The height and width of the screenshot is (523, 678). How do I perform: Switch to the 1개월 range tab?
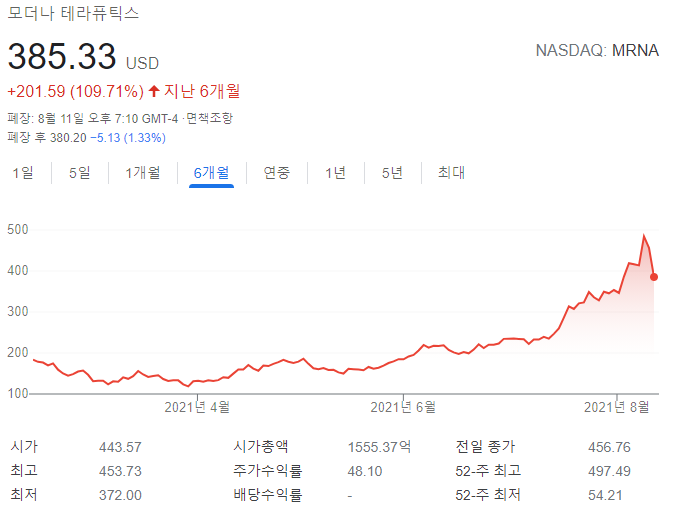click(143, 173)
